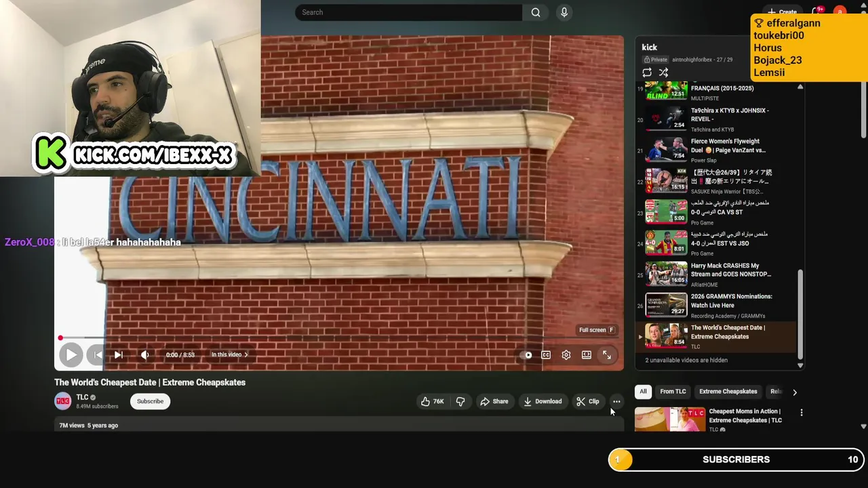
Task: Create a Clip of the video
Action: point(588,401)
